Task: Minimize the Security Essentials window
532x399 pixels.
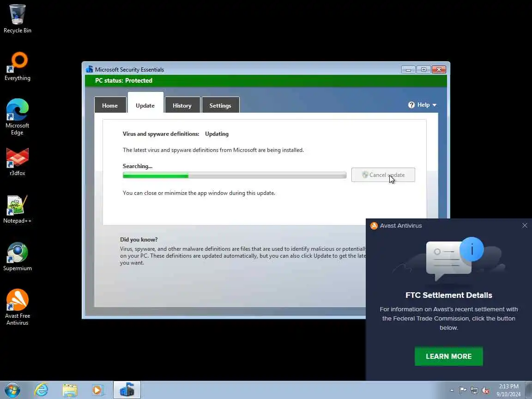Action: (409, 70)
